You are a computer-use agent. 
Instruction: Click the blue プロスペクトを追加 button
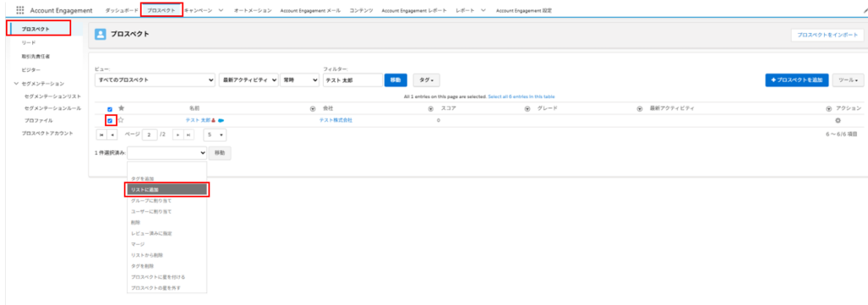click(797, 80)
